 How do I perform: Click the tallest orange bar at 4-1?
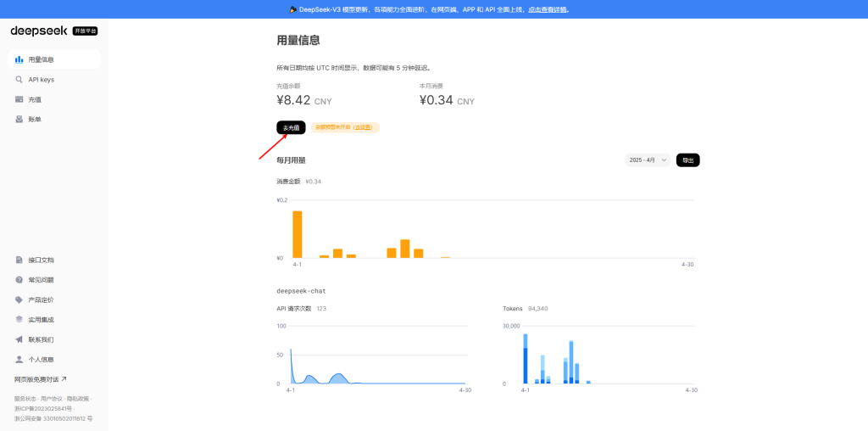(298, 234)
